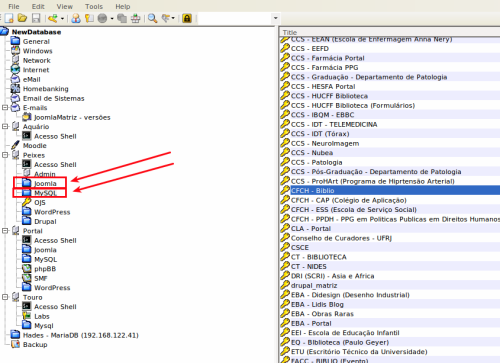This screenshot has height=363, width=500.
Task: Click the Copy User Name icon
Action: pos(76,18)
